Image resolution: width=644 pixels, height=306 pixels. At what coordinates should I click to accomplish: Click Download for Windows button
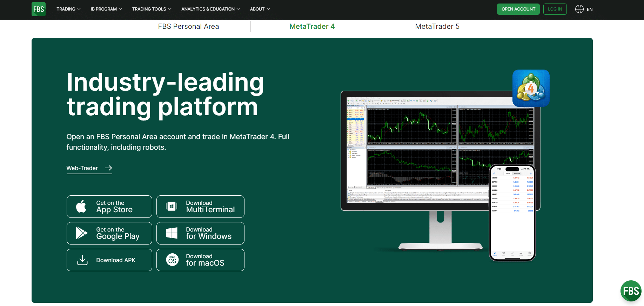click(x=200, y=233)
